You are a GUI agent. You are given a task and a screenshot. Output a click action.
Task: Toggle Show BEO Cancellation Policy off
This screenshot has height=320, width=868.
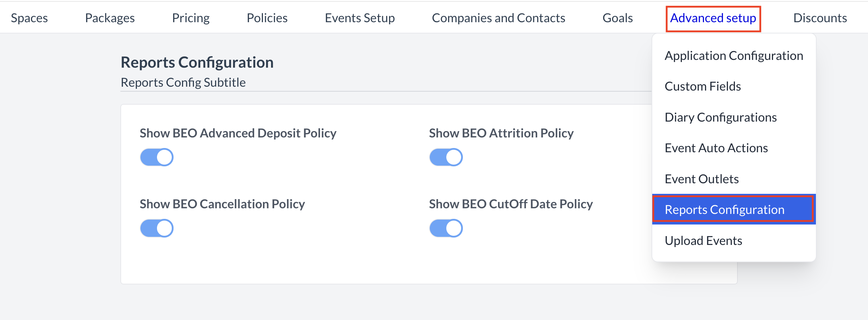(x=156, y=228)
